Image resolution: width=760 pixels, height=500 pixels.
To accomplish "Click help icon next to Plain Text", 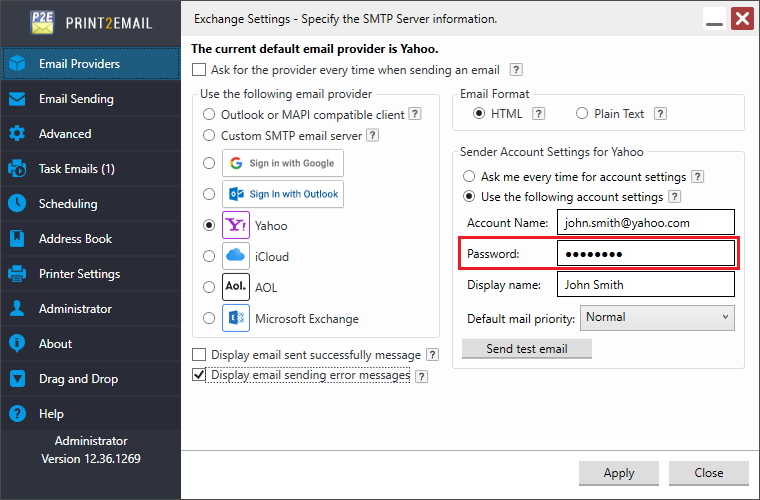I will pyautogui.click(x=662, y=114).
